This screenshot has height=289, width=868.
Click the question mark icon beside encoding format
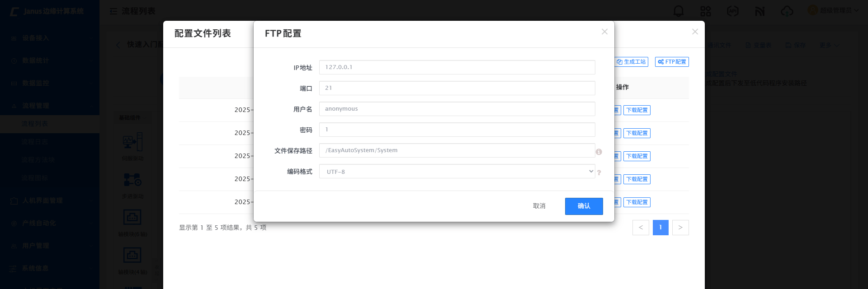tap(599, 172)
